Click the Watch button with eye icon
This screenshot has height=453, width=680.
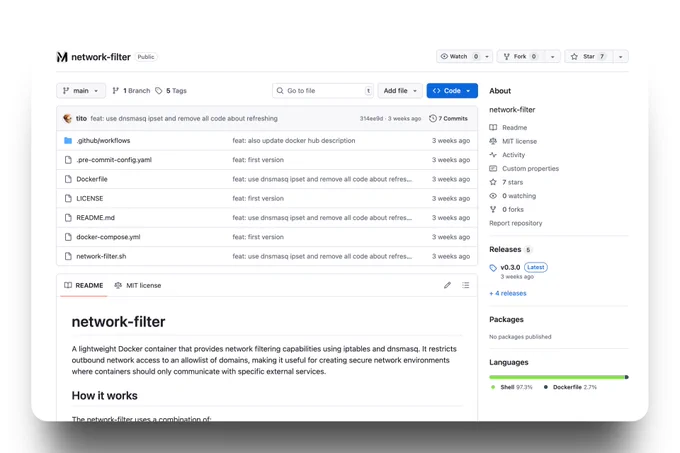coord(460,56)
